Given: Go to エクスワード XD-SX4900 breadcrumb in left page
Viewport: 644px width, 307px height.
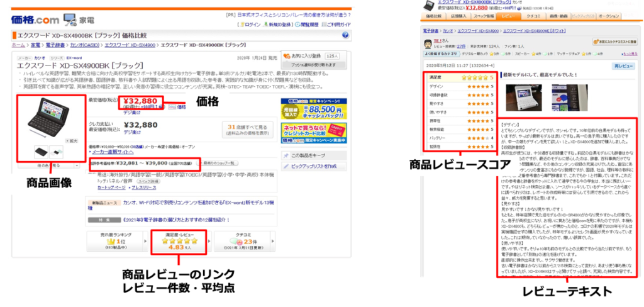Looking at the screenshot, I should point(130,45).
